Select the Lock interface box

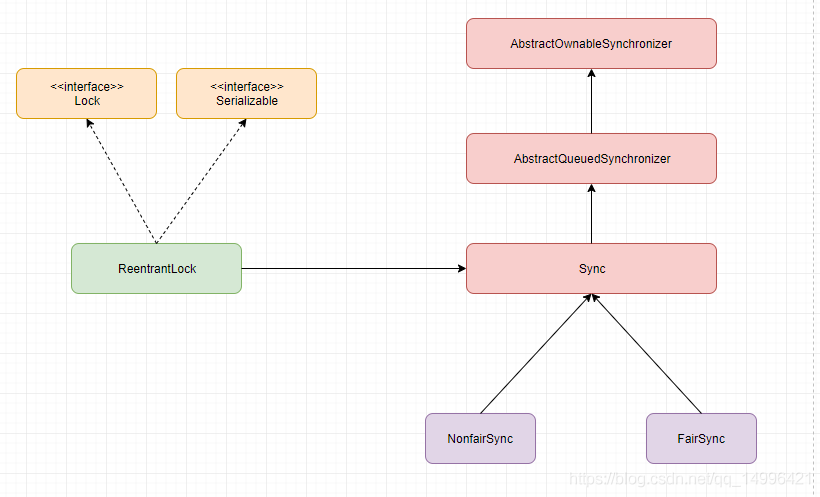pos(86,93)
